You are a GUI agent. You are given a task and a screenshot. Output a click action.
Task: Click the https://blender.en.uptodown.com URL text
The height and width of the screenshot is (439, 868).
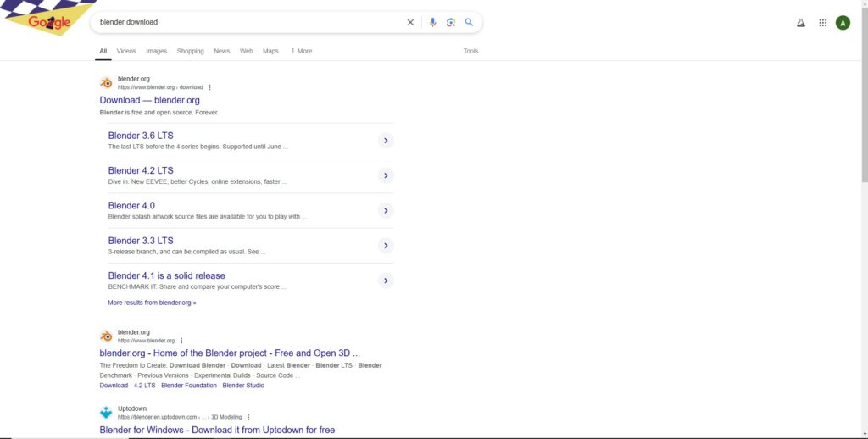coord(157,417)
